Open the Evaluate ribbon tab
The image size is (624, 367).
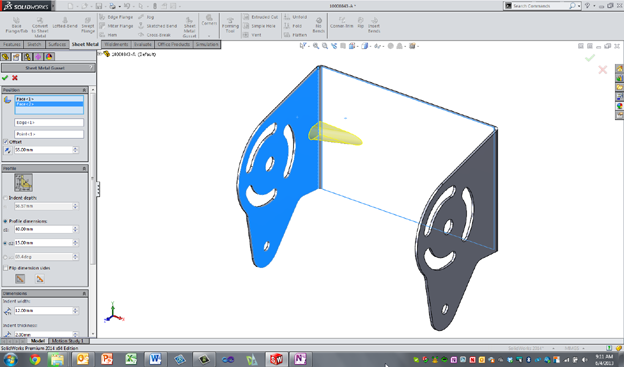coord(142,44)
